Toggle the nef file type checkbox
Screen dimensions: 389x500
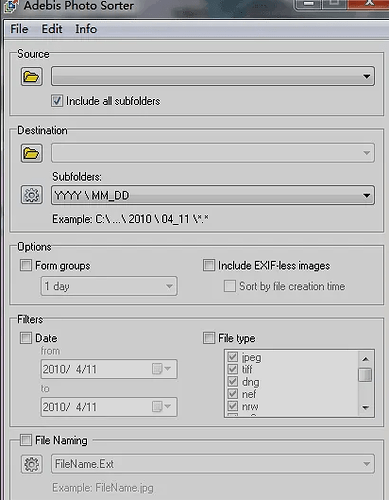(x=233, y=394)
